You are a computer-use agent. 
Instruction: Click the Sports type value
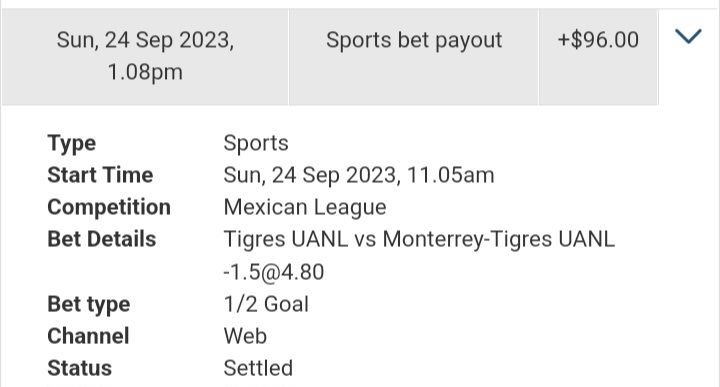click(256, 143)
